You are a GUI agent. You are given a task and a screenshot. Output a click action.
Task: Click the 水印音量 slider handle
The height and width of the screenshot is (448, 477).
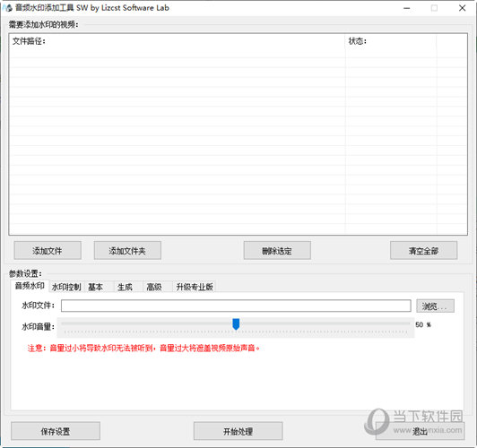point(236,324)
